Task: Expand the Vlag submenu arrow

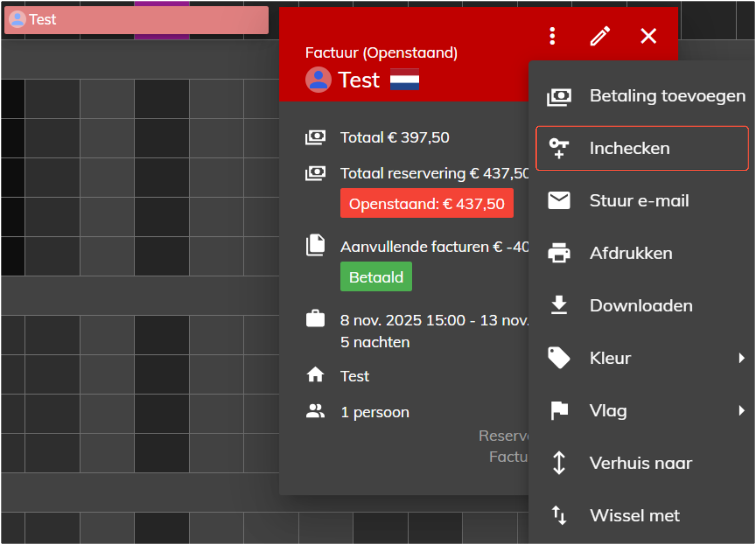Action: tap(741, 410)
